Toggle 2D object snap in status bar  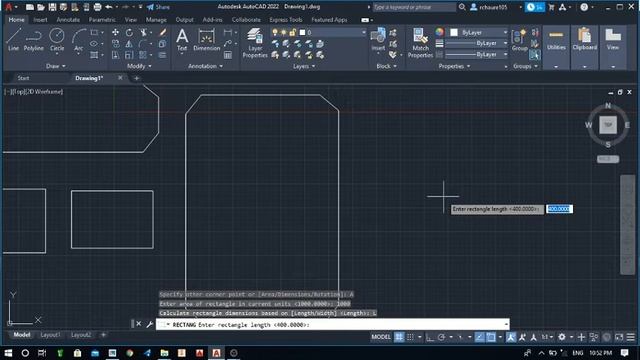coord(491,337)
